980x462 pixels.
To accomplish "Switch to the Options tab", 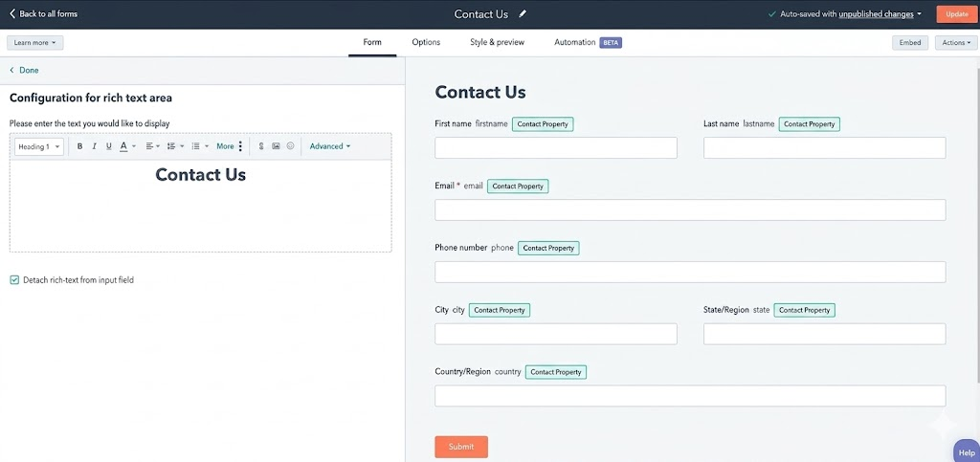I will 426,42.
